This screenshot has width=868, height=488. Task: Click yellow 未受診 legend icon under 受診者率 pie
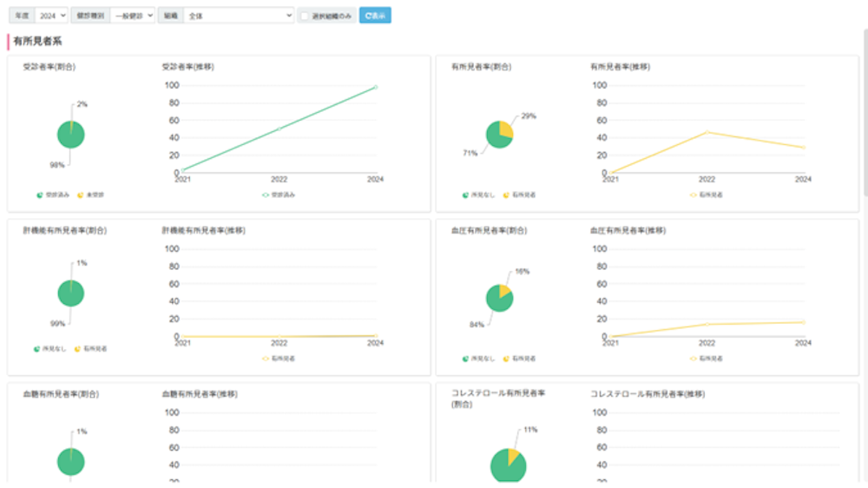coord(81,195)
